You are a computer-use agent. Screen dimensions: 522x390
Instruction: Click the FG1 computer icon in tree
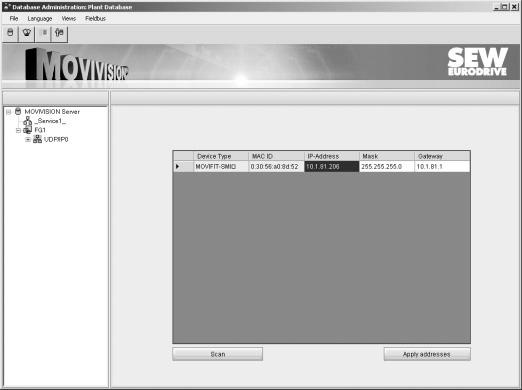click(x=28, y=130)
